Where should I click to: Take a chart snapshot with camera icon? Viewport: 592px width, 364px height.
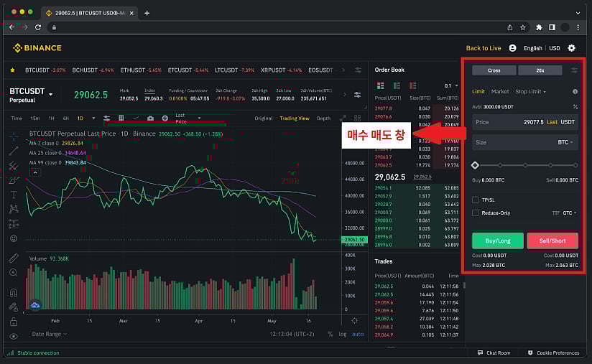(x=150, y=118)
